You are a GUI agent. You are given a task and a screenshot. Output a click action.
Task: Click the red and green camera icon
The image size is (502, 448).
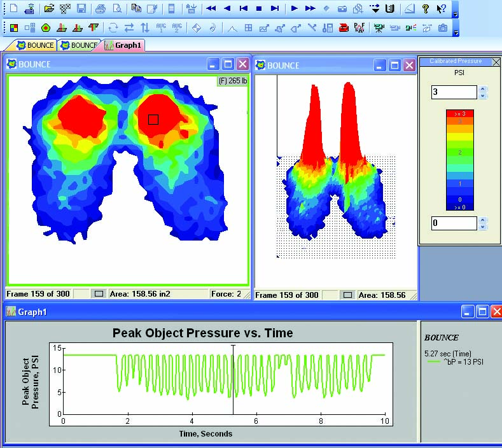click(x=411, y=28)
